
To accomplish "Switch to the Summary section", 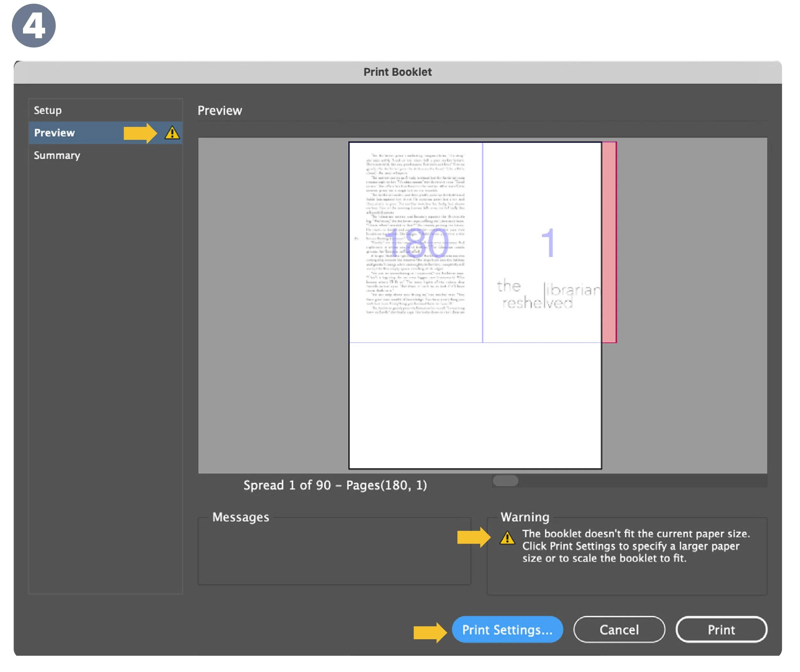I will tap(57, 156).
